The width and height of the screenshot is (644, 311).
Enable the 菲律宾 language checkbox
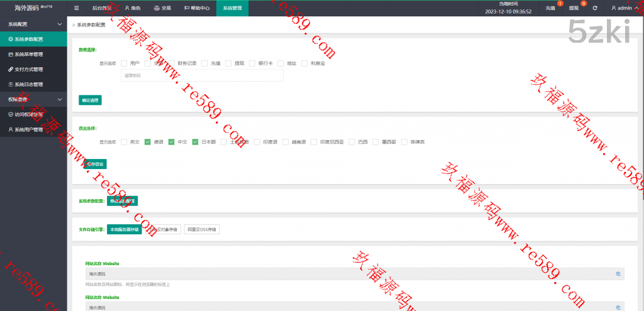pos(404,142)
